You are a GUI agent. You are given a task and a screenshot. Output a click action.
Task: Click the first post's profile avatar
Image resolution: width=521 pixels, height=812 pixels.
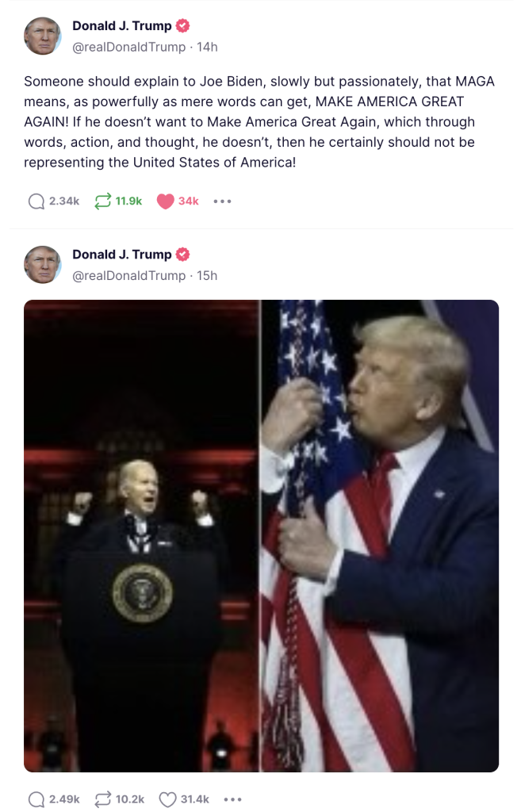(x=43, y=36)
